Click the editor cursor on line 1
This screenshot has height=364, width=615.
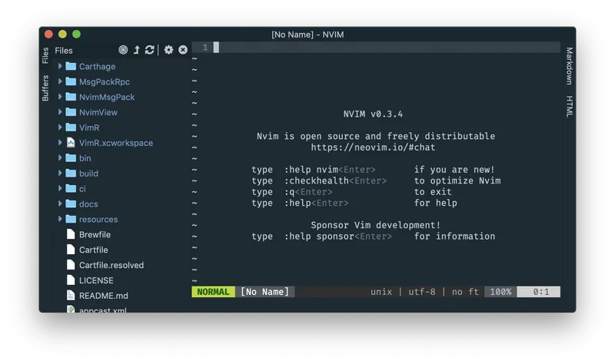216,48
